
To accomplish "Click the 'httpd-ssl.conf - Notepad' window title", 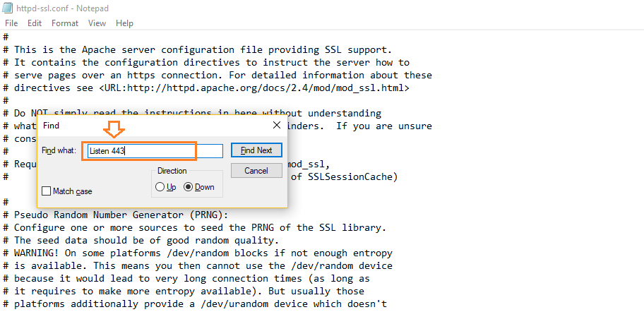I will [x=63, y=8].
